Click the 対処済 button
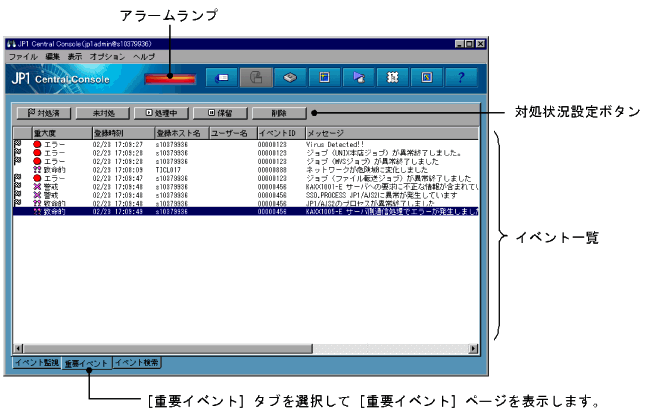Screen dimensions: 663x417 point(44,113)
